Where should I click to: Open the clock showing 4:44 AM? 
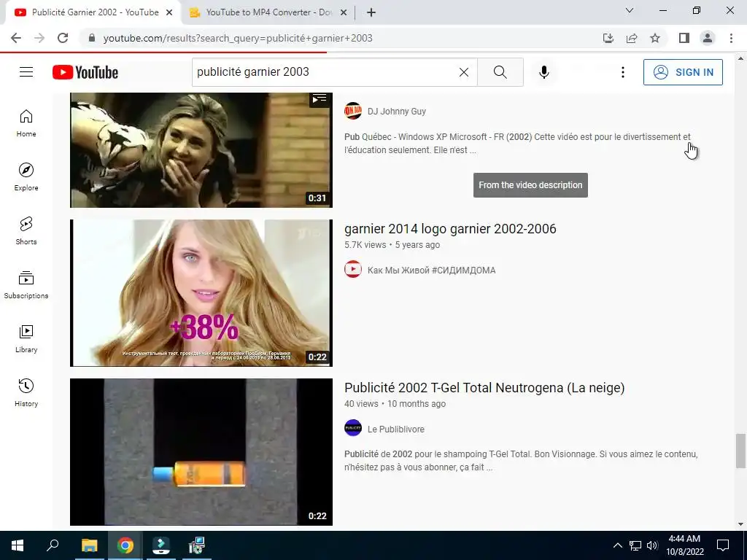[x=684, y=545]
